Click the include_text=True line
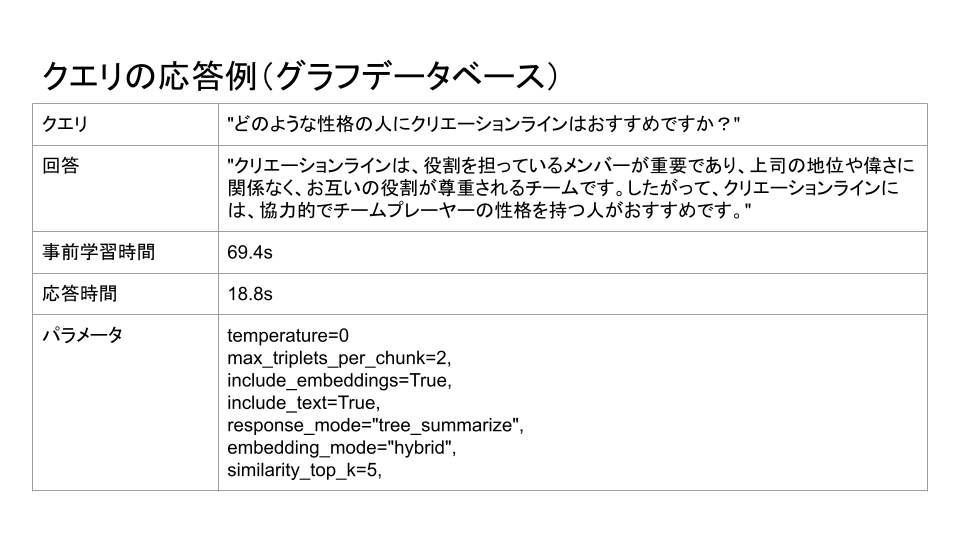The width and height of the screenshot is (960, 540). tap(304, 403)
